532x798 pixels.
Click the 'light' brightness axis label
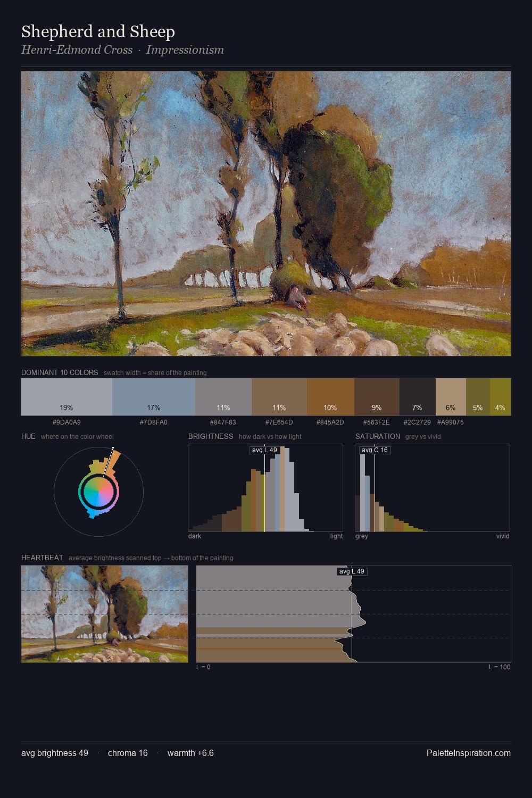[x=336, y=536]
